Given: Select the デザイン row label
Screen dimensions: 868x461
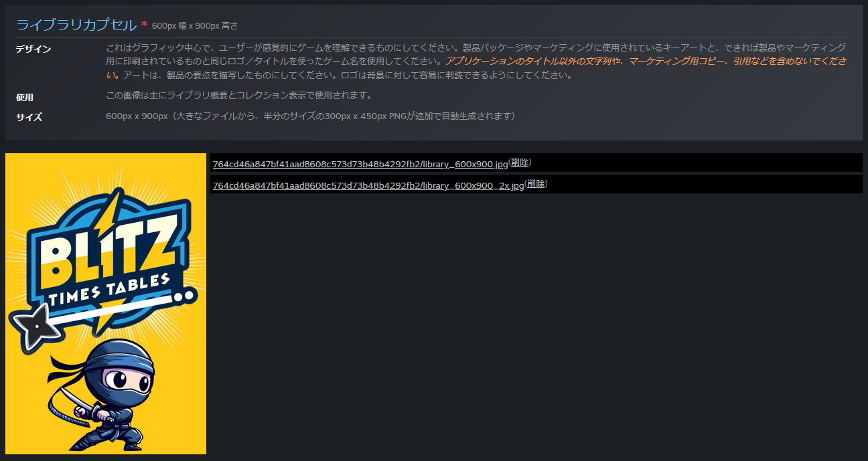Looking at the screenshot, I should click(33, 48).
